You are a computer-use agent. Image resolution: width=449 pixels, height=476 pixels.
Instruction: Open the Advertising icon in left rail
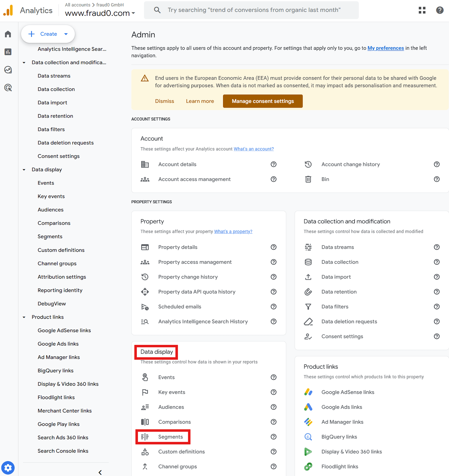8,88
